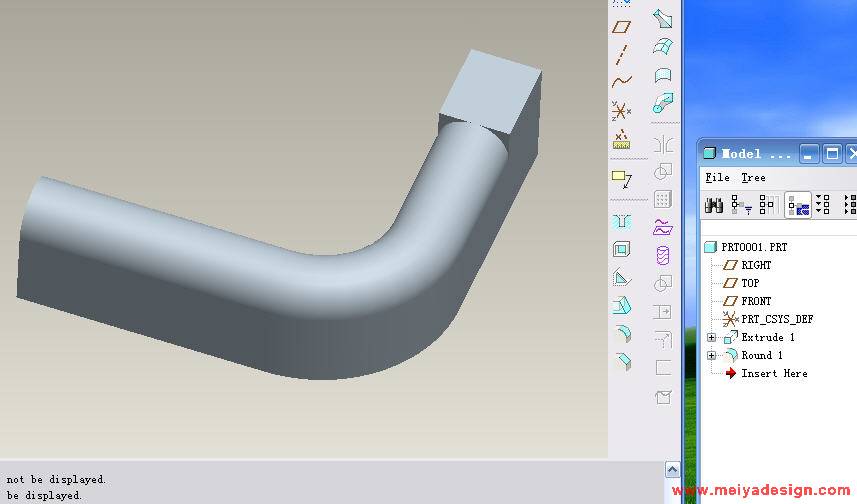Click the binoculars Find icon
The height and width of the screenshot is (504, 857).
(x=714, y=205)
